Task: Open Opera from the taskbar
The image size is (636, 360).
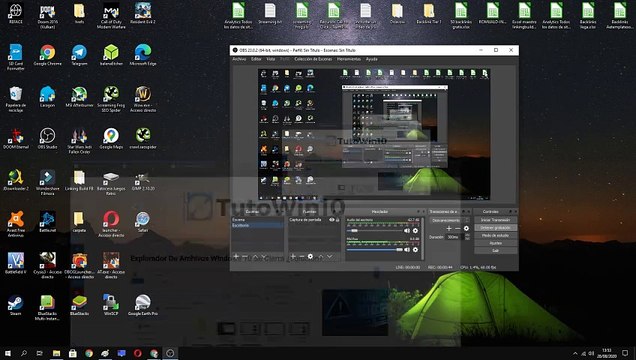Action: coord(138,353)
